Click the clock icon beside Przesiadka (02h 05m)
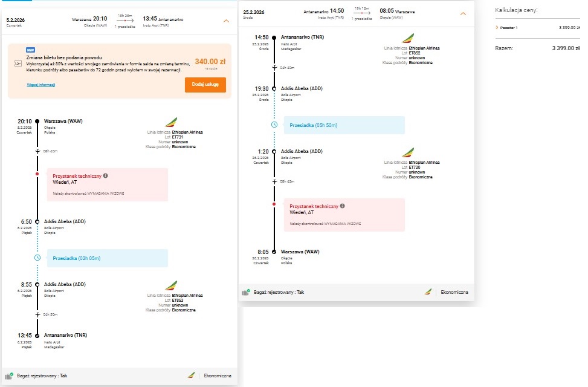 pyautogui.click(x=37, y=258)
